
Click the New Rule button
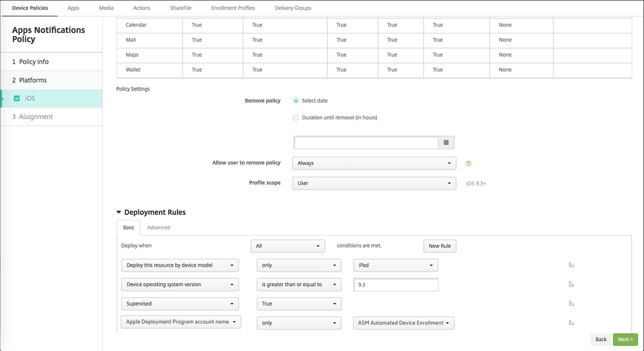[440, 246]
